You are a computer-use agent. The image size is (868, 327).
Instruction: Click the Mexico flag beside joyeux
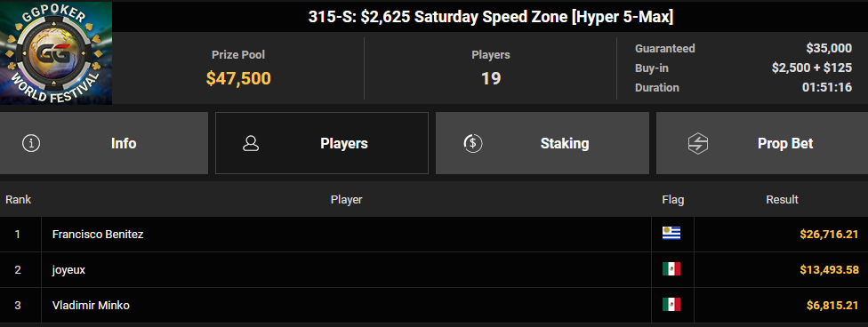671,269
